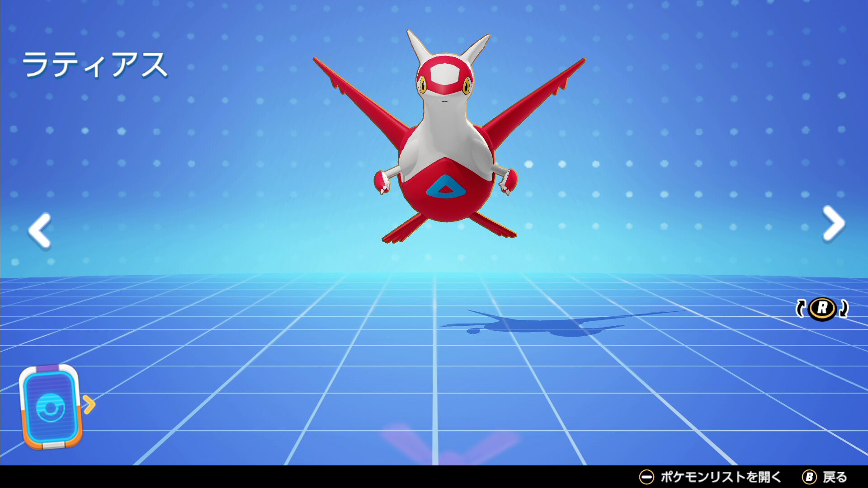Expand the orange chevron beside Pokédex device
Viewport: 868px width, 488px height.
89,404
